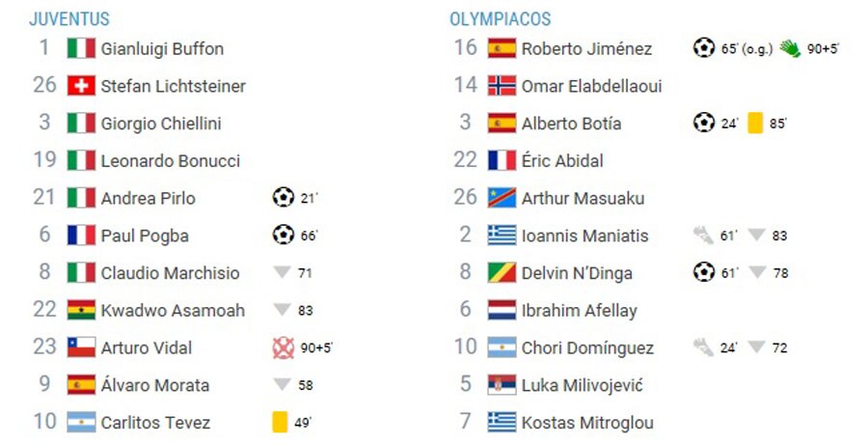Click Roberto Jiménez's green glove save icon

(790, 48)
